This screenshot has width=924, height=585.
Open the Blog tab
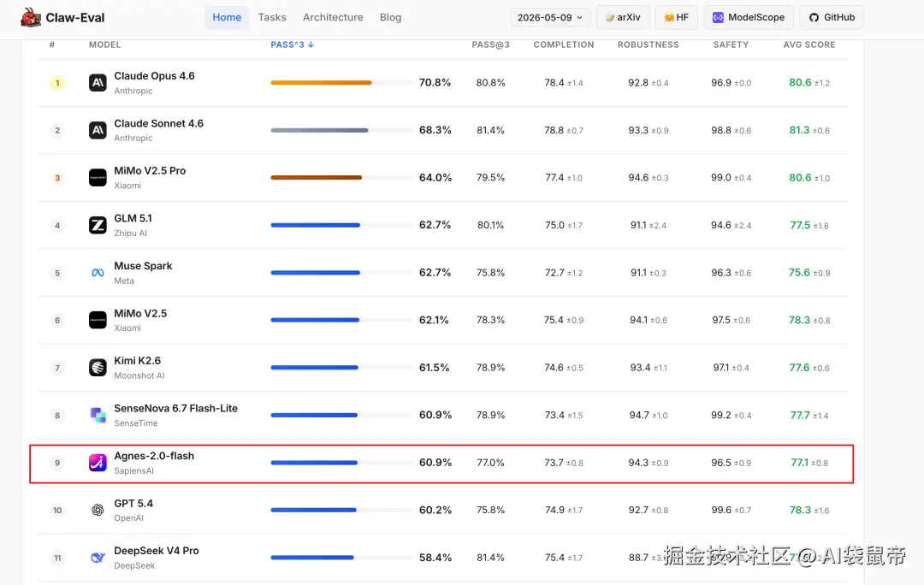point(391,18)
